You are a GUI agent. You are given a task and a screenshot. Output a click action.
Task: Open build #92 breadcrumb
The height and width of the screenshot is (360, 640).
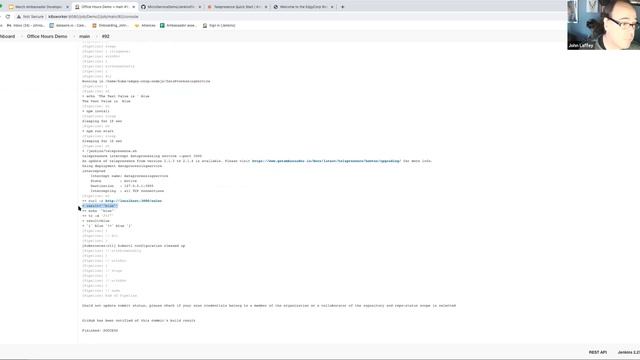coord(105,36)
